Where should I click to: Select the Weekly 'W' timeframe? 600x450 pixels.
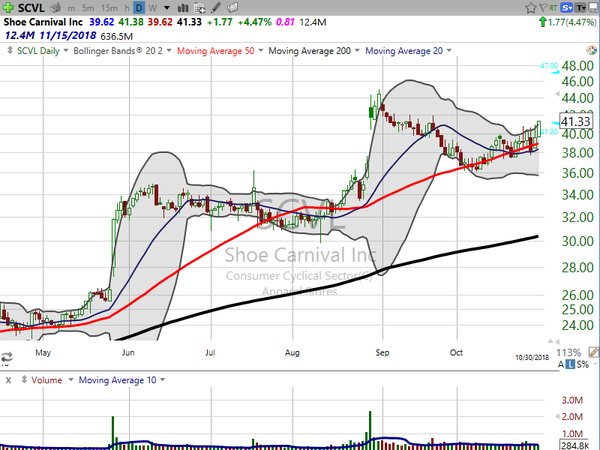pyautogui.click(x=153, y=8)
